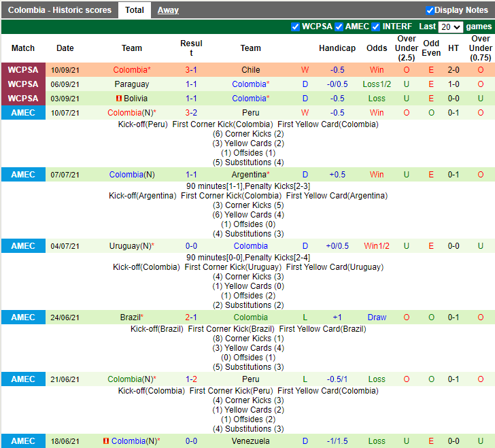Open the Uruguay(N) team link

click(131, 246)
